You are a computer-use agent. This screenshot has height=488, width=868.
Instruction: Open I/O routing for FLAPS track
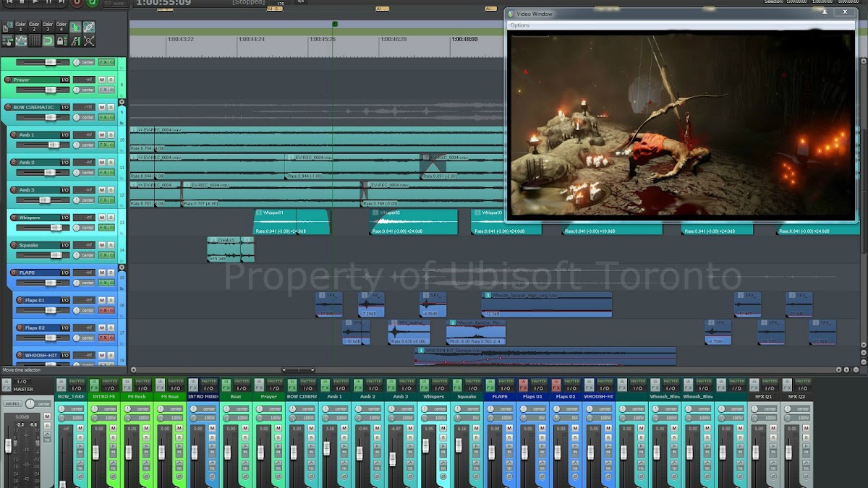click(x=65, y=273)
